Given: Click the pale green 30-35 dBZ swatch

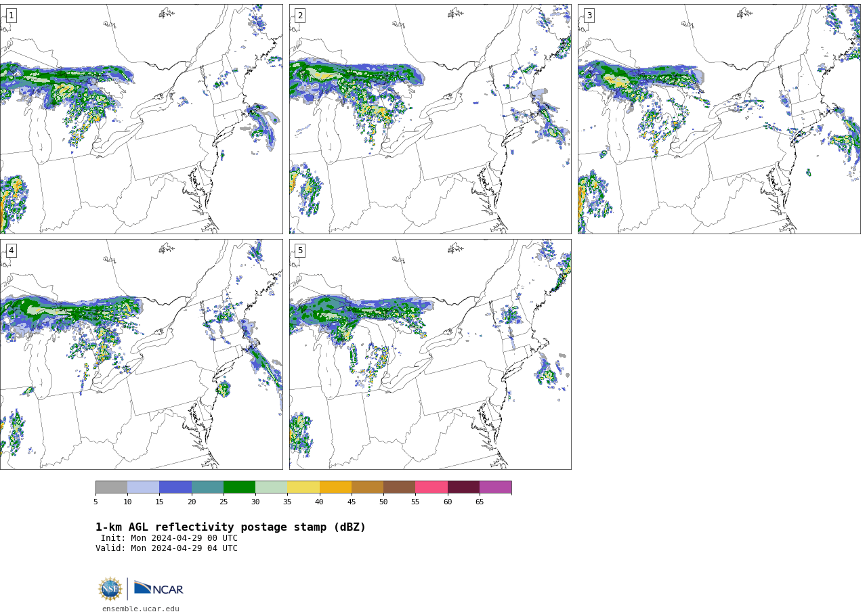Looking at the screenshot, I should tap(271, 487).
